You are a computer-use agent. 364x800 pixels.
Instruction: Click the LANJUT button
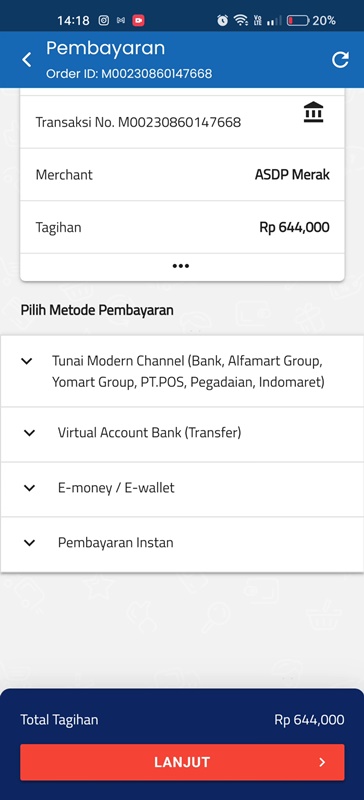click(x=182, y=762)
